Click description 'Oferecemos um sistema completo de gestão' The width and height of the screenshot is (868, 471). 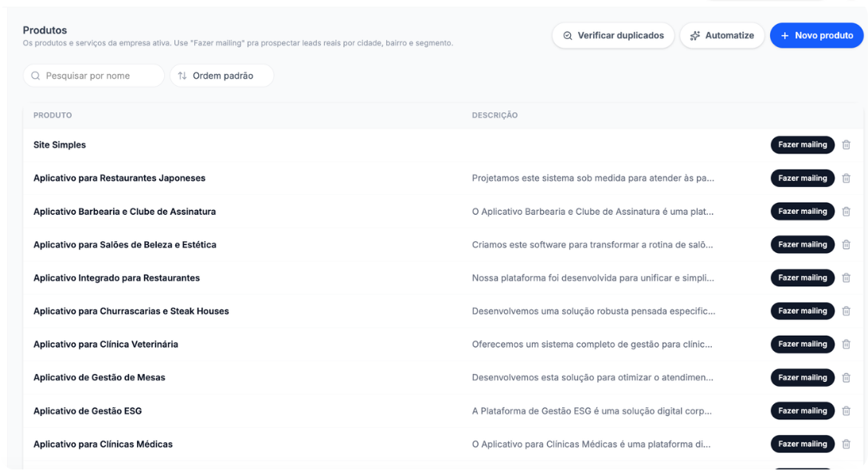(x=592, y=344)
